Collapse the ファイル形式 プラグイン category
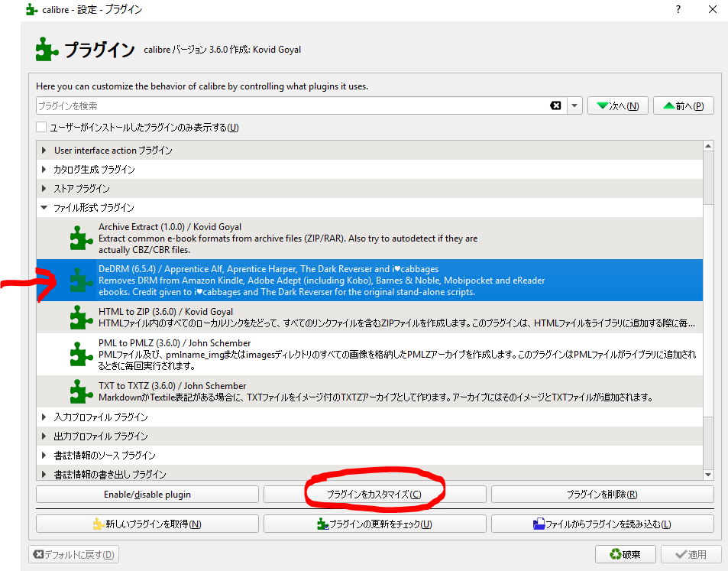This screenshot has height=571, width=728. (x=44, y=208)
